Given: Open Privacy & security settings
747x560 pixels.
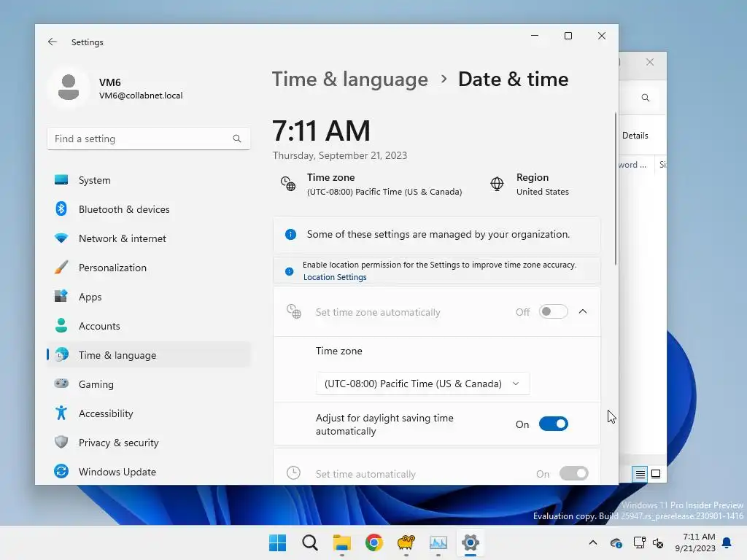Looking at the screenshot, I should tap(149, 443).
